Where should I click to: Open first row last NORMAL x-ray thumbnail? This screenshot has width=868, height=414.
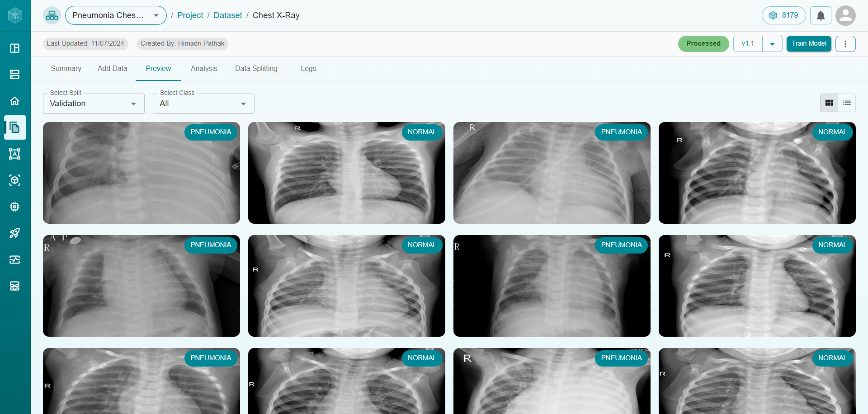[x=757, y=173]
